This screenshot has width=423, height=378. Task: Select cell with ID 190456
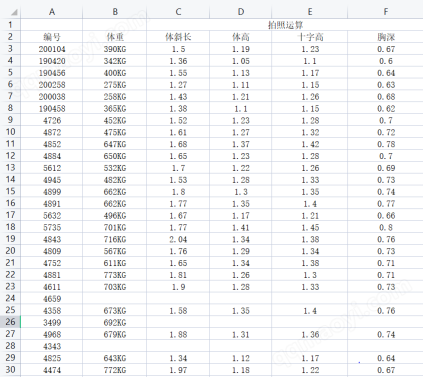(x=52, y=73)
